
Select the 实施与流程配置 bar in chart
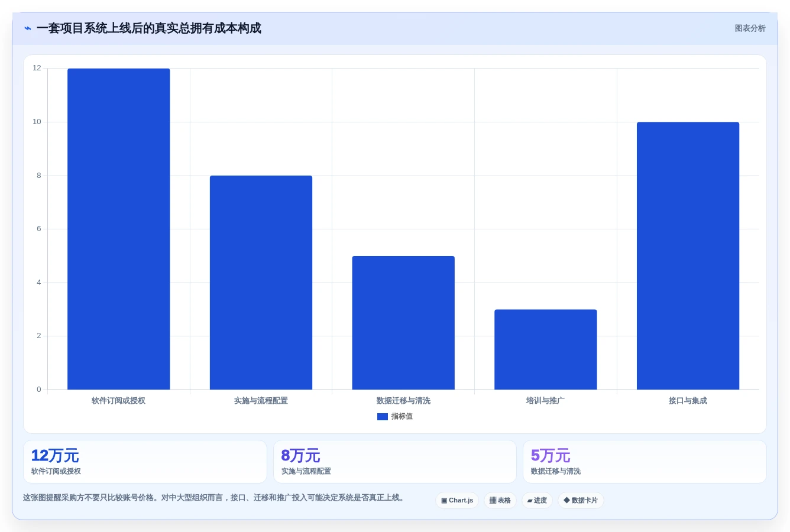point(261,283)
